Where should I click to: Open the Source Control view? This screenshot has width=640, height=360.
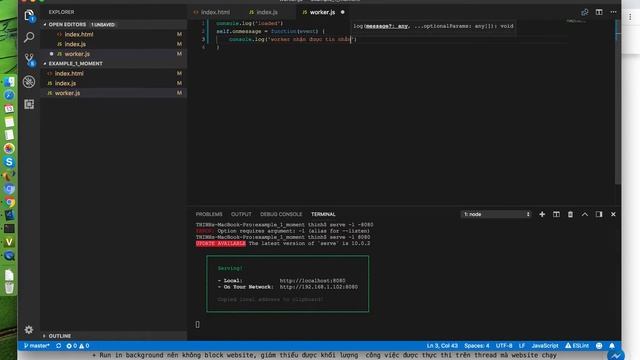coord(29,60)
